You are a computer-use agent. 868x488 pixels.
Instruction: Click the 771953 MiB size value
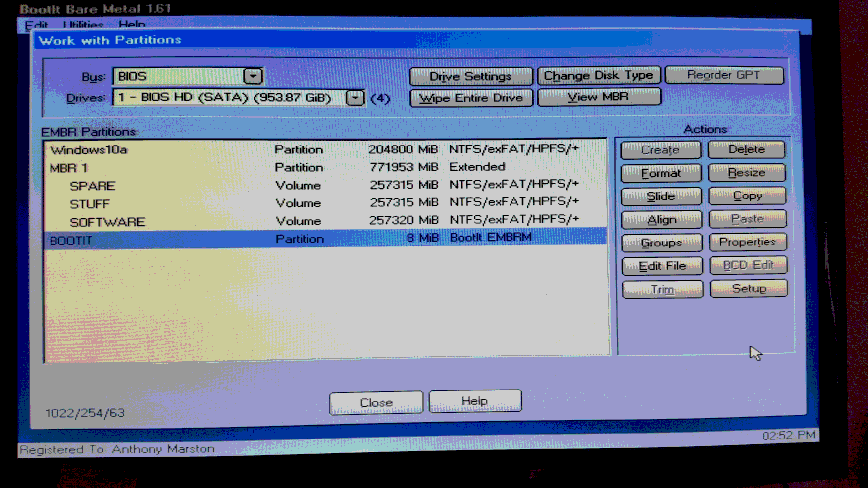point(404,167)
